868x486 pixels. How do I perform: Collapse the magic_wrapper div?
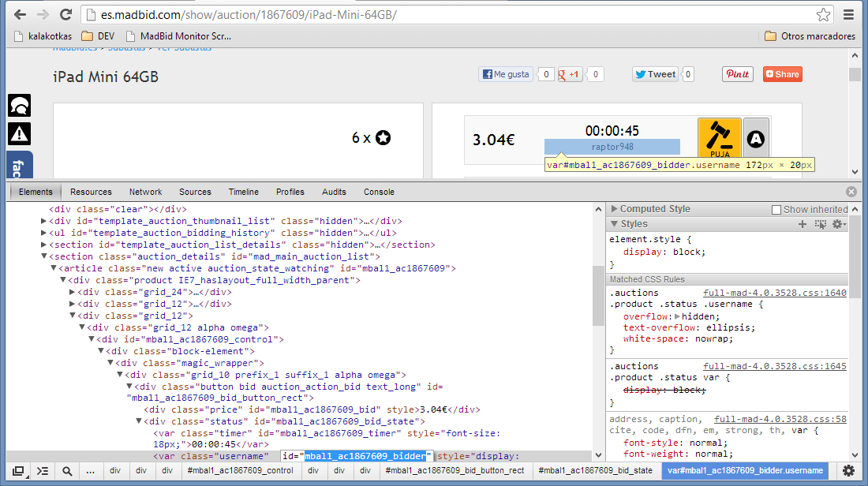[x=110, y=363]
